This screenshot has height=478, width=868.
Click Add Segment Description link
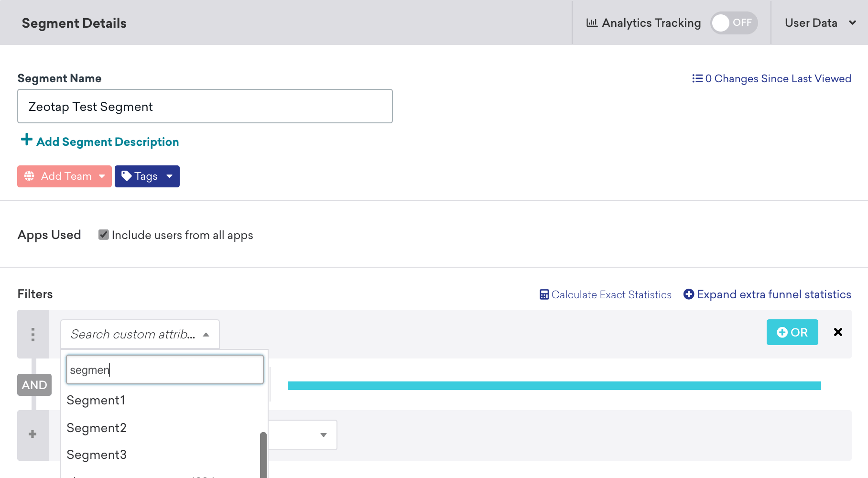point(107,142)
